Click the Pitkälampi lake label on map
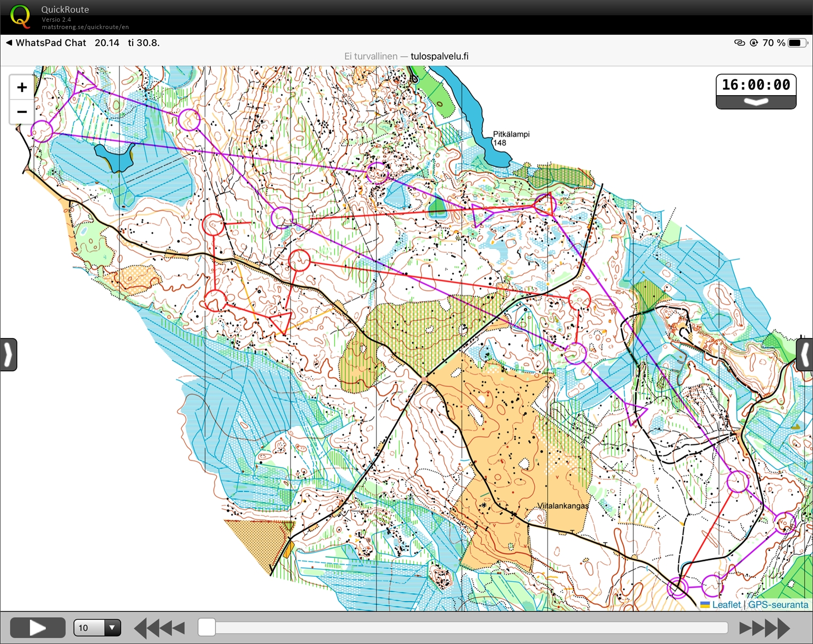This screenshot has width=813, height=644. point(511,134)
